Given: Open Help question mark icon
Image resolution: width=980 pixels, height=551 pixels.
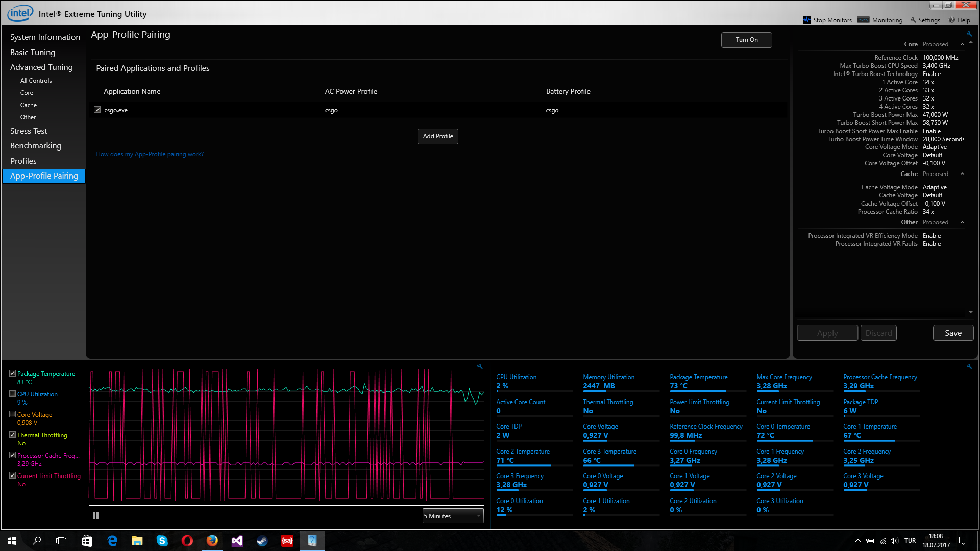Looking at the screenshot, I should click(x=952, y=20).
